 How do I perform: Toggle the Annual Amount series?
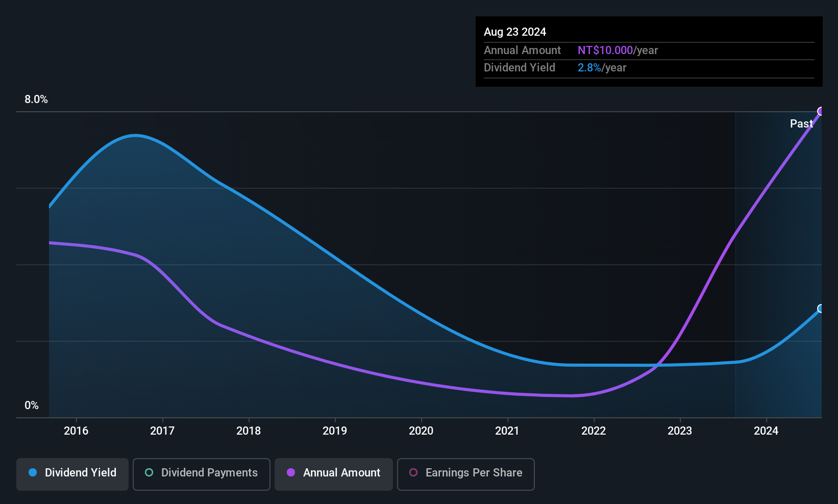click(334, 474)
